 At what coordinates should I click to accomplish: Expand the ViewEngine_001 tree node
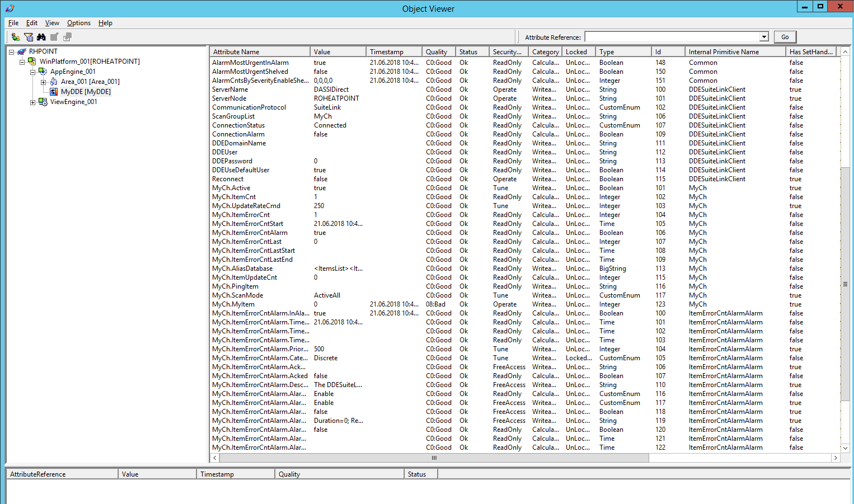33,102
